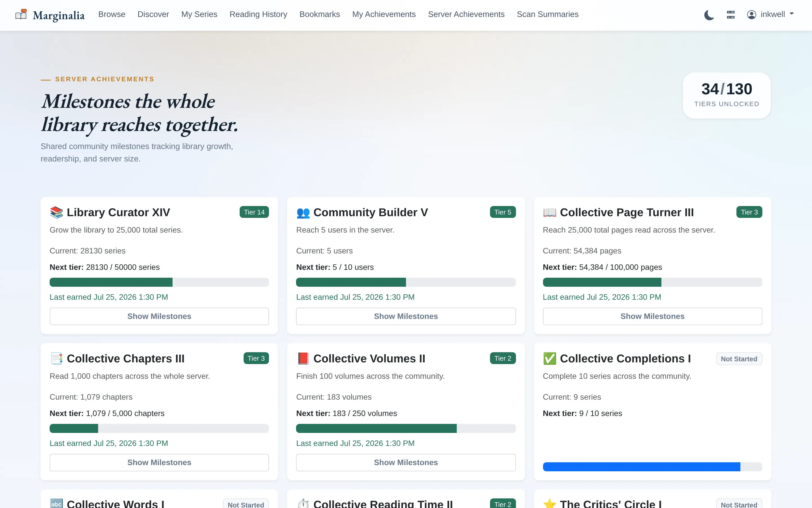
Task: Click the abc icon on Collective Words
Action: [x=56, y=503]
